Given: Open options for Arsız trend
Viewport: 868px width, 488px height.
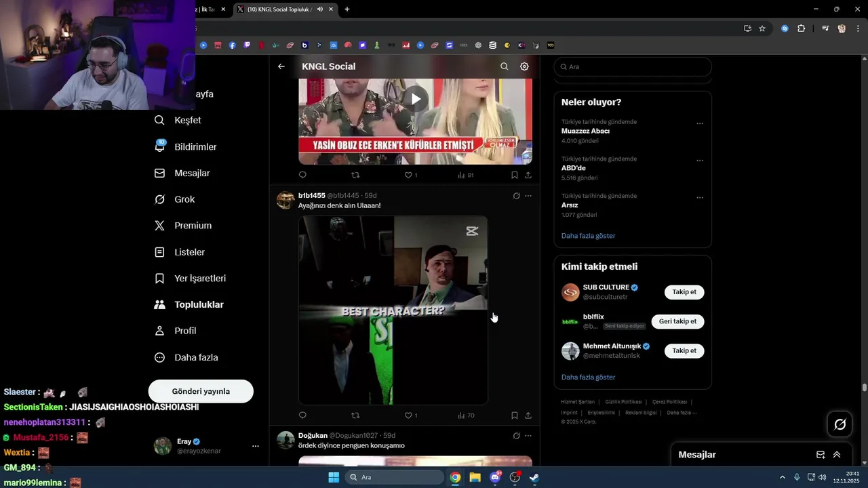Looking at the screenshot, I should [700, 198].
